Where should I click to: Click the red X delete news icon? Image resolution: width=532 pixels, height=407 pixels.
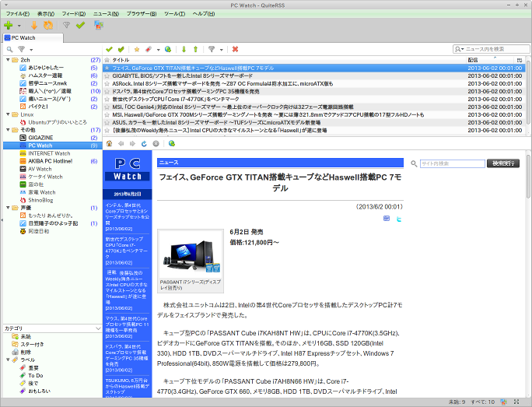pos(235,50)
